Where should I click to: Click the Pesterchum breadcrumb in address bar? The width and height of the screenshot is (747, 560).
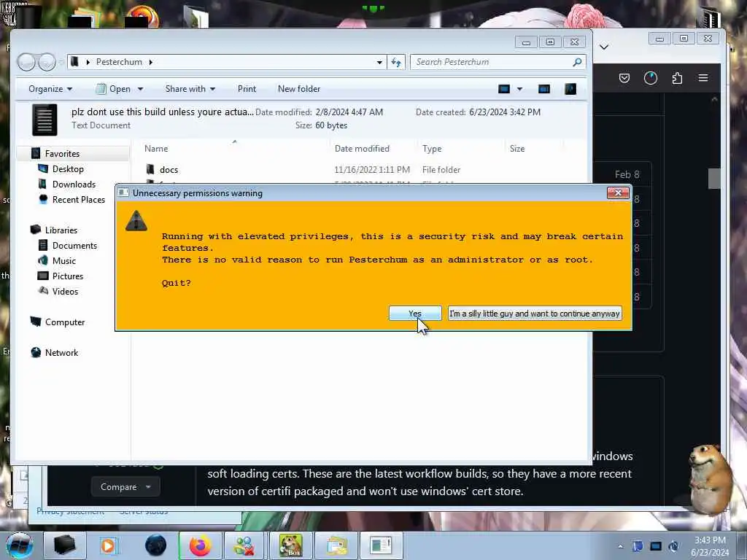(x=119, y=62)
